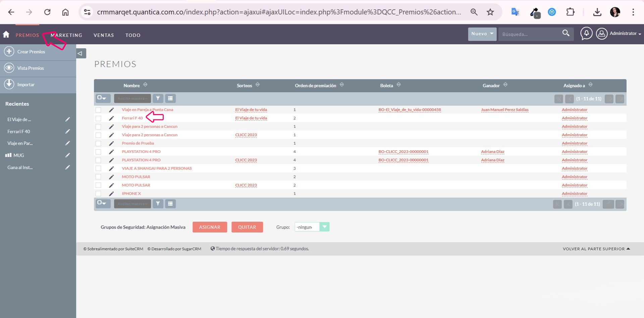Viewport: 644px width, 318px height.
Task: Open the MARKETING menu
Action: (x=66, y=35)
